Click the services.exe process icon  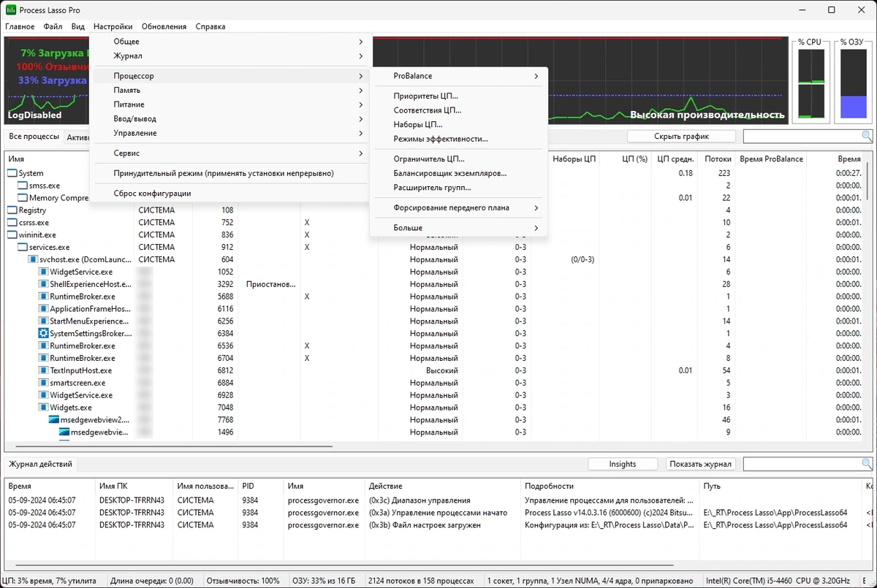pyautogui.click(x=23, y=248)
